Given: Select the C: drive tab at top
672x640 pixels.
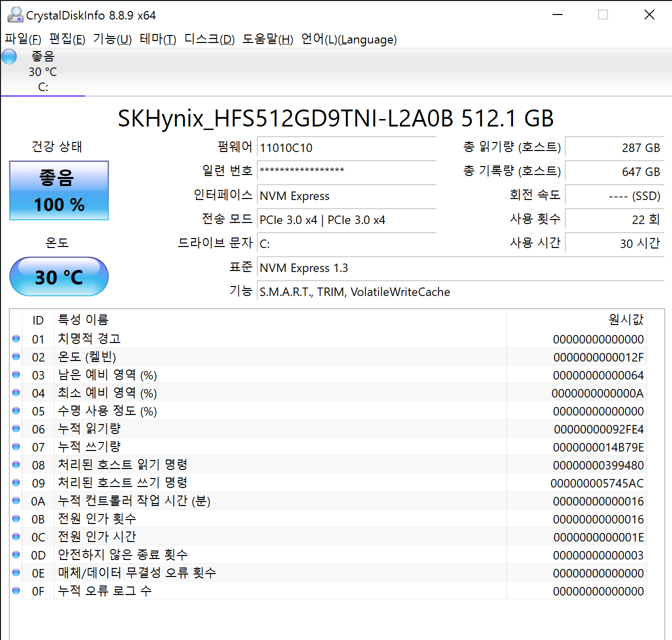Looking at the screenshot, I should pyautogui.click(x=43, y=71).
